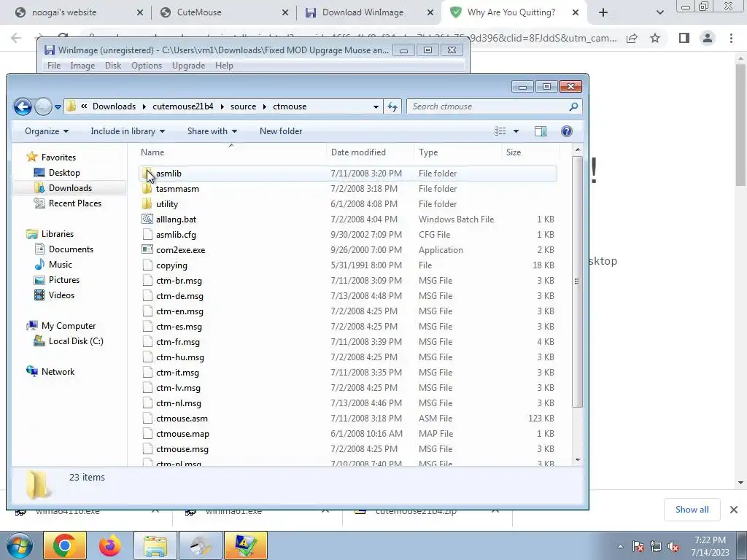This screenshot has height=560, width=747.
Task: Click source breadcrumb in address bar
Action: 243,106
